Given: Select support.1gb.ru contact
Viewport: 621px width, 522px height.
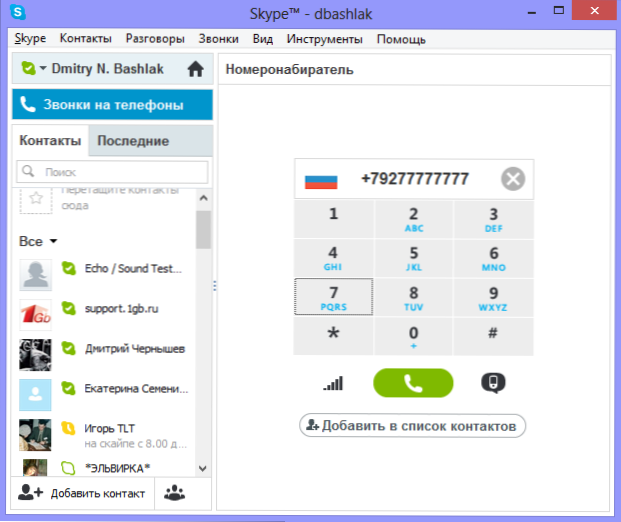Looking at the screenshot, I should pos(121,309).
